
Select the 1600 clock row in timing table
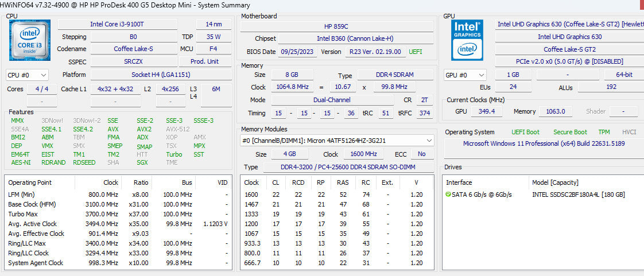pos(336,195)
